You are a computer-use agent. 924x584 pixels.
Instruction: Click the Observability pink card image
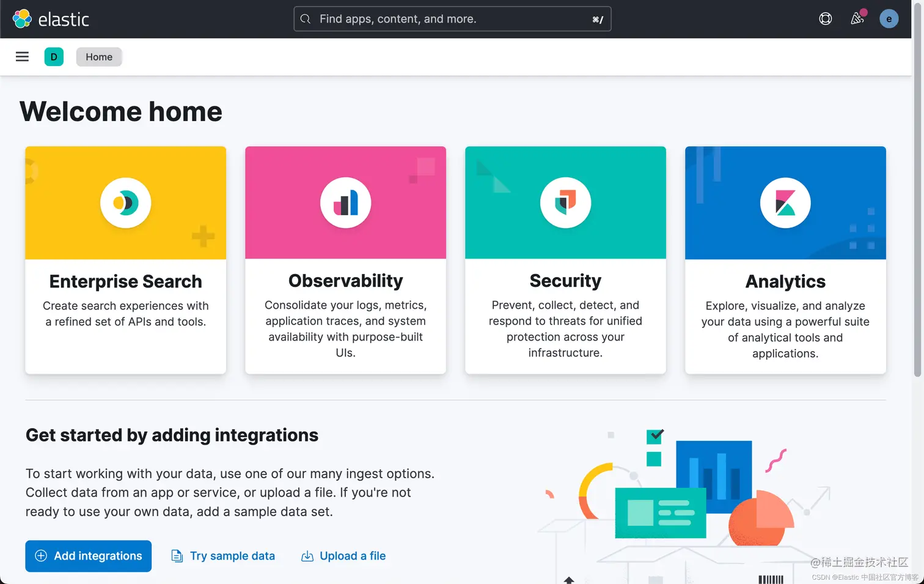[346, 202]
